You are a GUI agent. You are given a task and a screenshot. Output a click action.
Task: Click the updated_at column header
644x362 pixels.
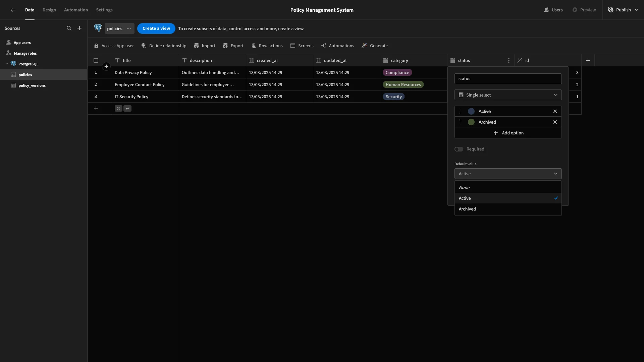(346, 60)
